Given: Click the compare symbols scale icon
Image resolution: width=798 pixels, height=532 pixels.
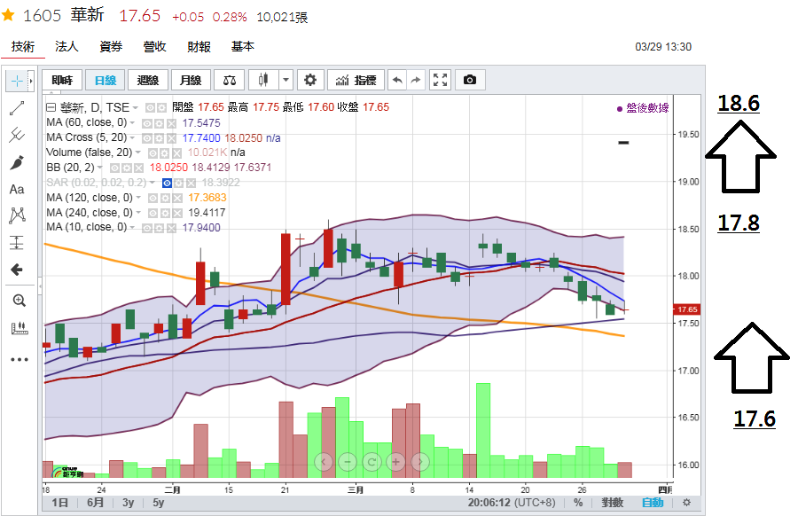Looking at the screenshot, I should click(230, 80).
